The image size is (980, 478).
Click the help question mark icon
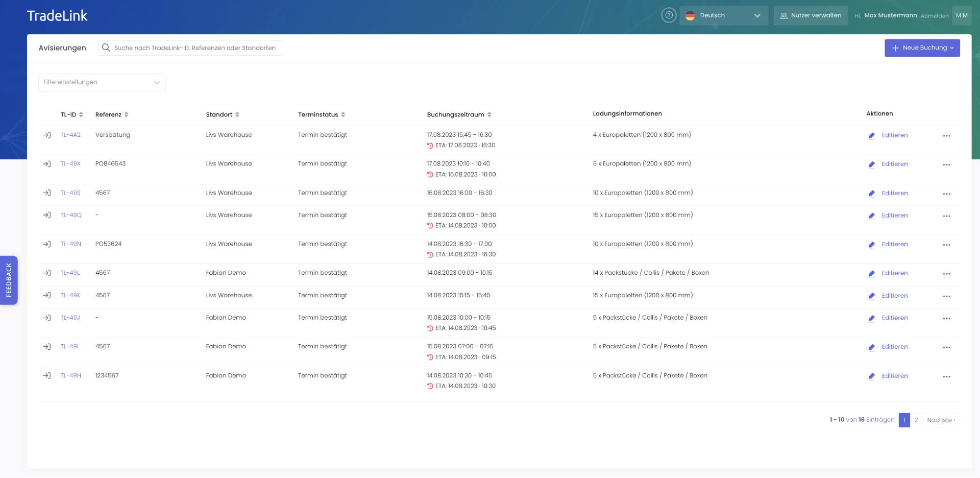(x=669, y=15)
